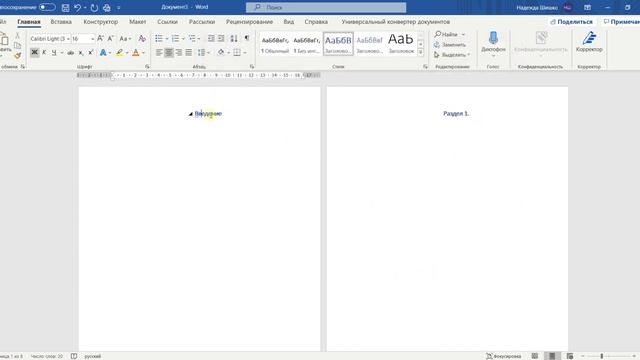Copy selection with the copy icon
Image resolution: width=640 pixels, height=360 pixels.
pos(17,46)
